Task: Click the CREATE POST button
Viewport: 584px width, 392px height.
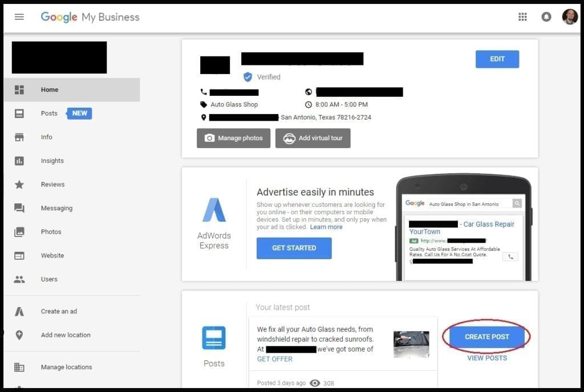Action: [x=487, y=337]
